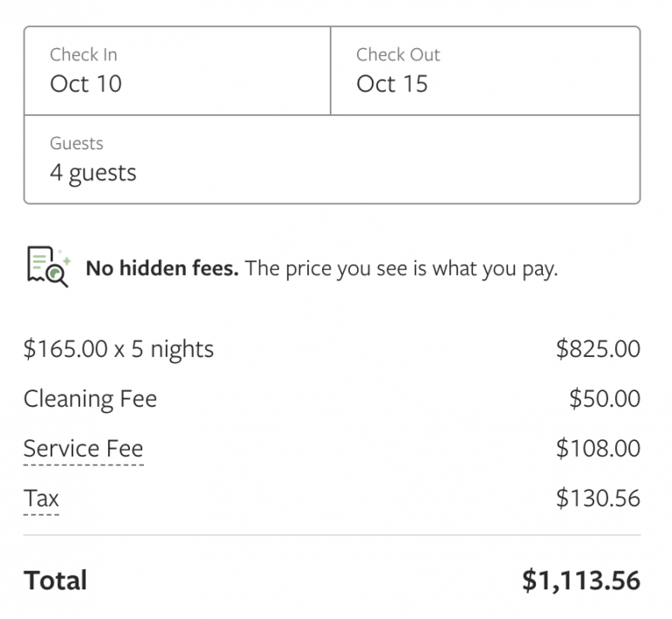Expand the Guests selector

click(332, 159)
